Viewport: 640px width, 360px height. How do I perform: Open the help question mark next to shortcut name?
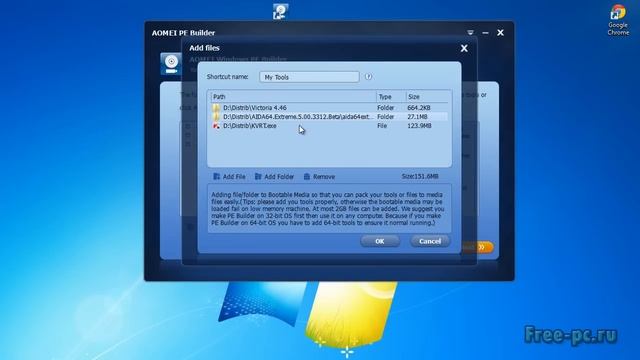368,77
